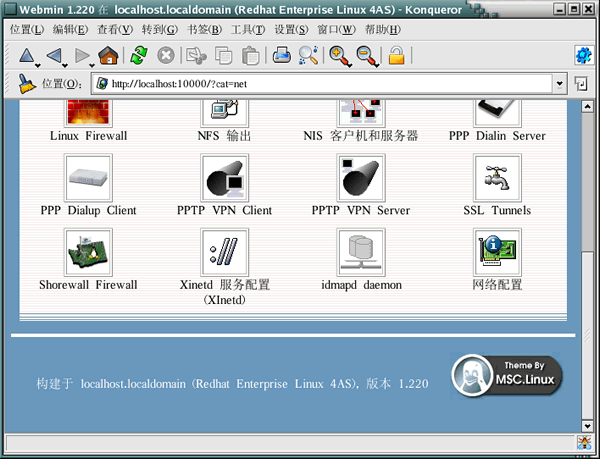
Task: Open the 编辑(E) menu
Action: [70, 29]
